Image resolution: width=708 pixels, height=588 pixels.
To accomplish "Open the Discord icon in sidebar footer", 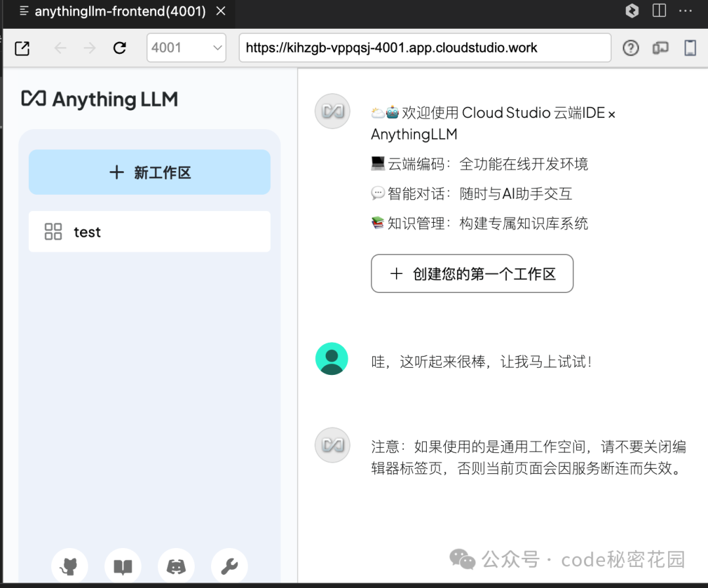I will coord(176,566).
